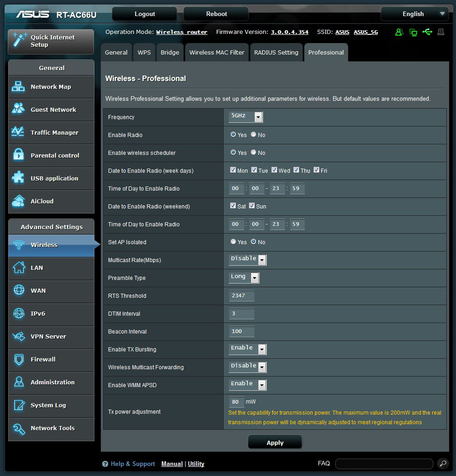Open the Enable WMM APSD dropdown

click(247, 385)
